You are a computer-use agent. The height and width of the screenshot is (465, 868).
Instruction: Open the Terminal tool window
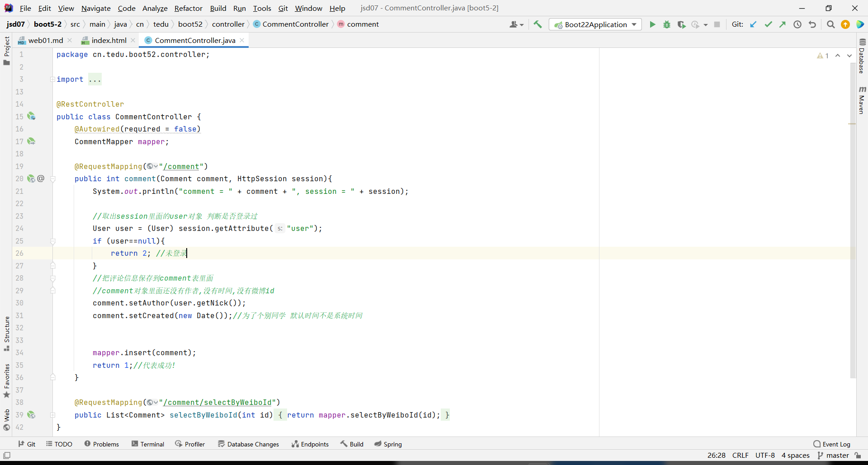[x=148, y=444]
